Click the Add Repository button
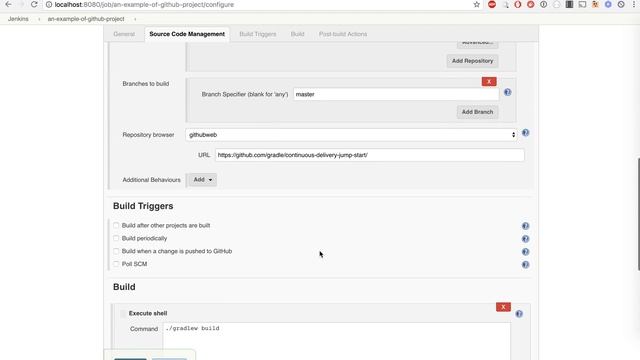 (472, 61)
